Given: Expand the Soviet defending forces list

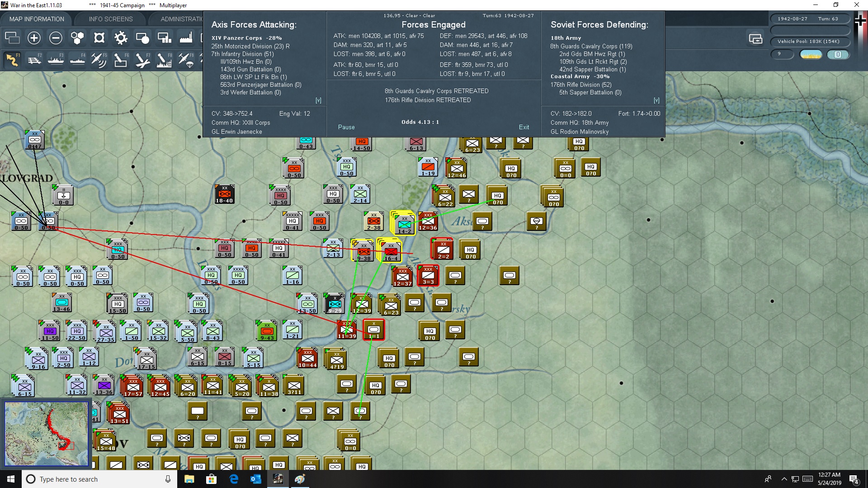Looking at the screenshot, I should click(x=656, y=100).
